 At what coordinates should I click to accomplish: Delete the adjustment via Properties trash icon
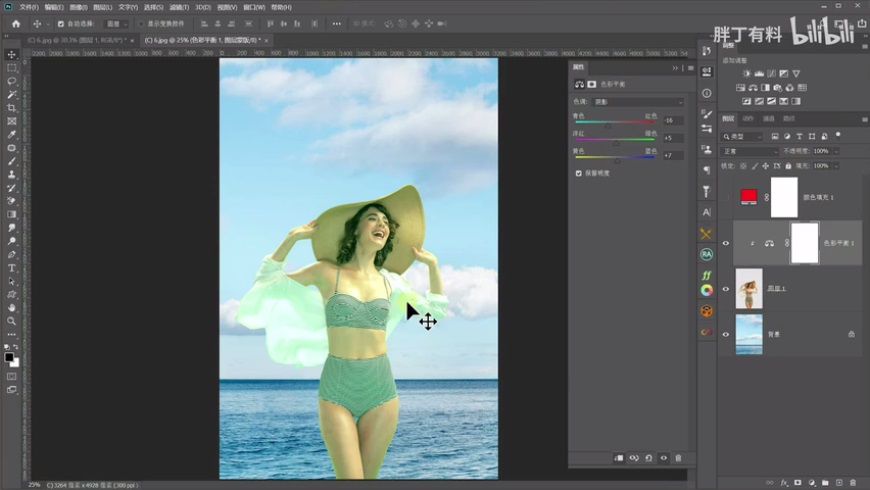click(678, 458)
